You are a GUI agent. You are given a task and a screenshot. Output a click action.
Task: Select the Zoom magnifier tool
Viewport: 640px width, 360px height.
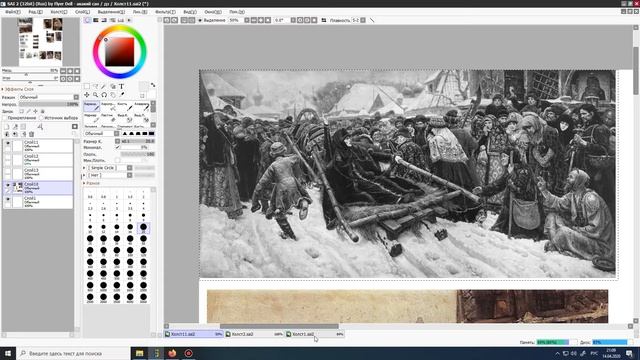95,95
